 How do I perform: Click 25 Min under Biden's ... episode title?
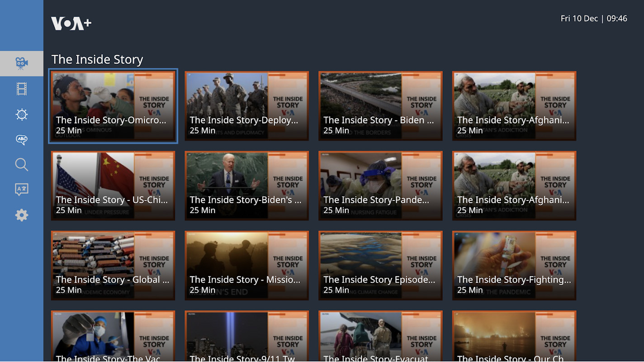[x=203, y=210]
